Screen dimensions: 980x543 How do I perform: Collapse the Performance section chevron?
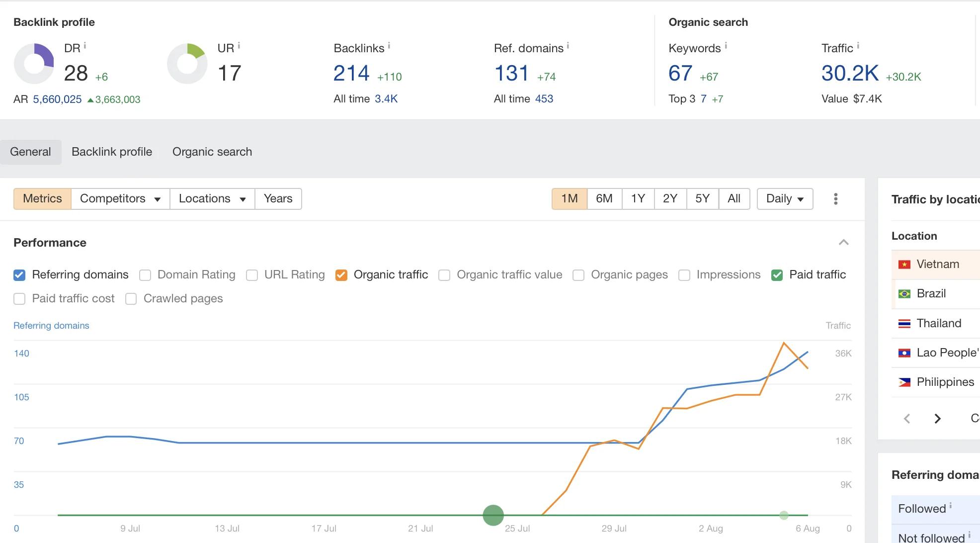coord(843,243)
